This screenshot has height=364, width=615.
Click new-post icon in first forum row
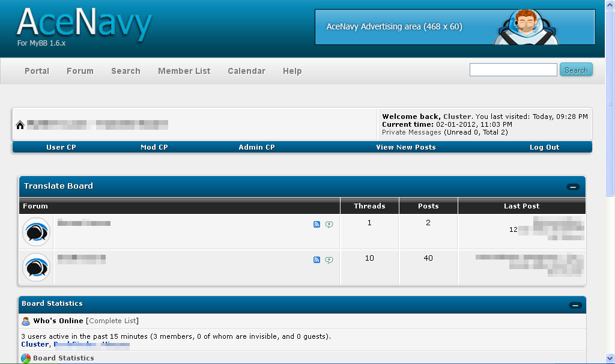coord(329,225)
